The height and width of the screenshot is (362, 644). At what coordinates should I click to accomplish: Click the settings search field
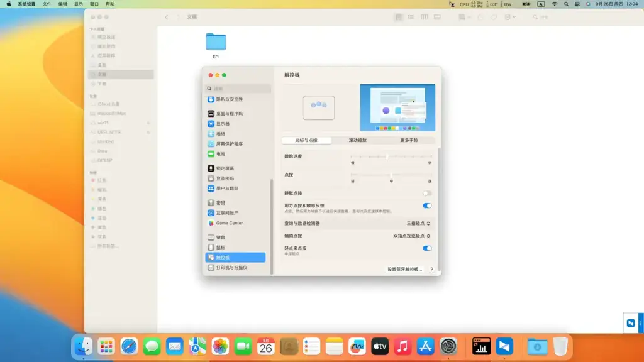(238, 89)
